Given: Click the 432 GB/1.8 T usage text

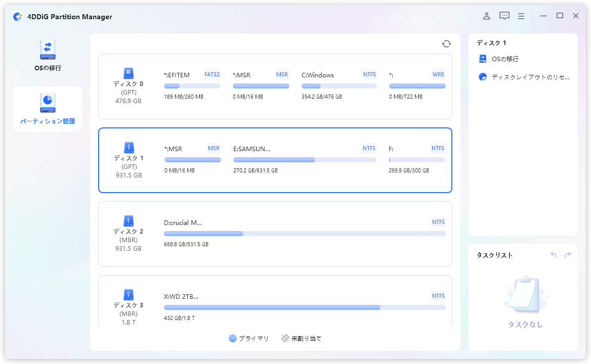Looking at the screenshot, I should pyautogui.click(x=180, y=318).
